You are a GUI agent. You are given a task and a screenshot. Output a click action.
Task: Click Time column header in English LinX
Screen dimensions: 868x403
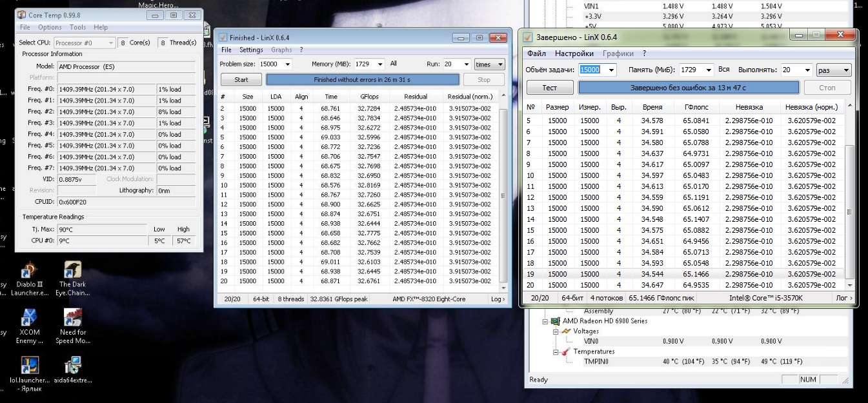[x=330, y=97]
